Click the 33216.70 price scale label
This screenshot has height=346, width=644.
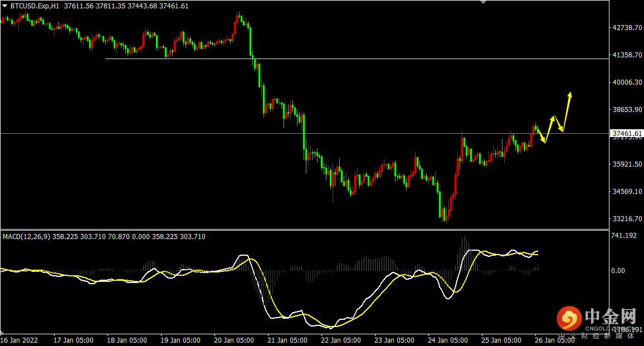click(x=627, y=218)
